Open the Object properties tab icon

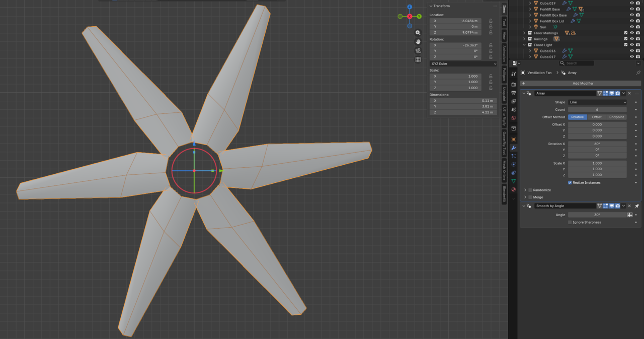pyautogui.click(x=513, y=139)
